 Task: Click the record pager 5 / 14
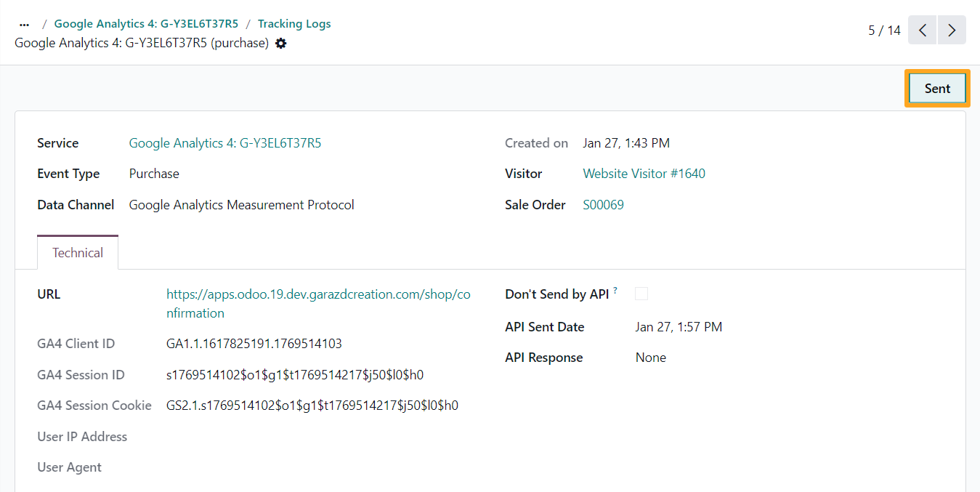(x=884, y=31)
